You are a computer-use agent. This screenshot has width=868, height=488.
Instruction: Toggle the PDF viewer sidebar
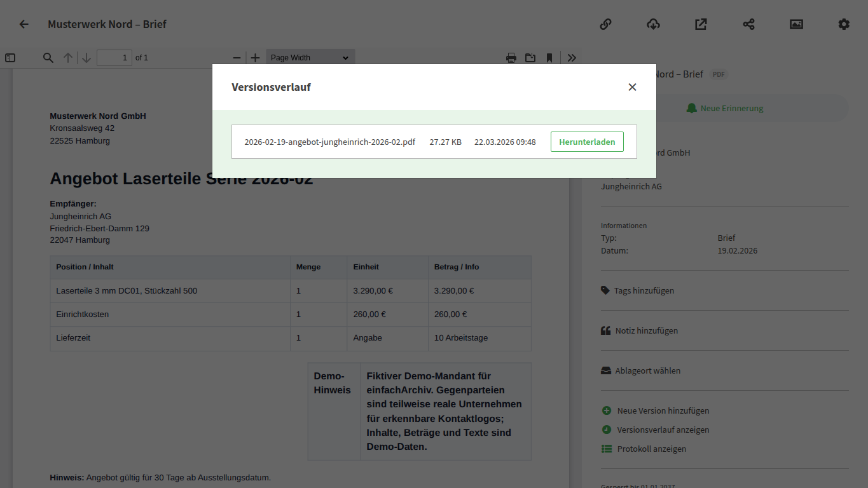point(10,58)
